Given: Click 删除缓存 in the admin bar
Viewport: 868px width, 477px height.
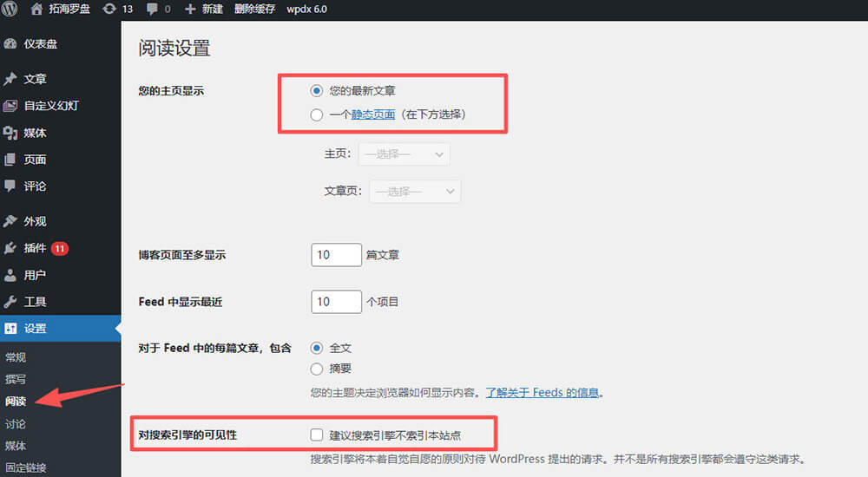Looking at the screenshot, I should (254, 10).
